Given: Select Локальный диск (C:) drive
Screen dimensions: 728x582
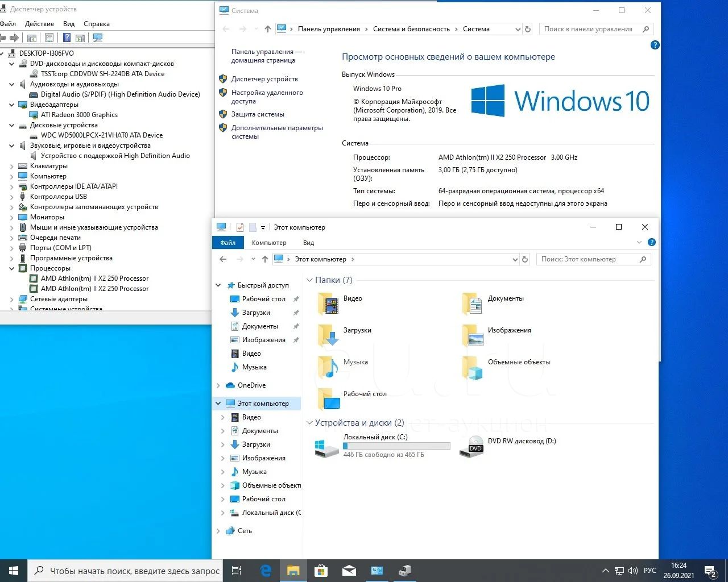Looking at the screenshot, I should [x=382, y=446].
